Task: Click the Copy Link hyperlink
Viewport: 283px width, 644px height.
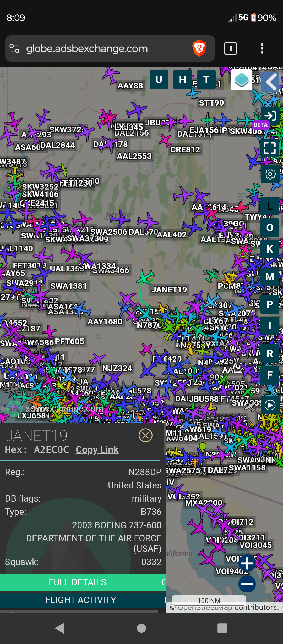Action: [97, 450]
